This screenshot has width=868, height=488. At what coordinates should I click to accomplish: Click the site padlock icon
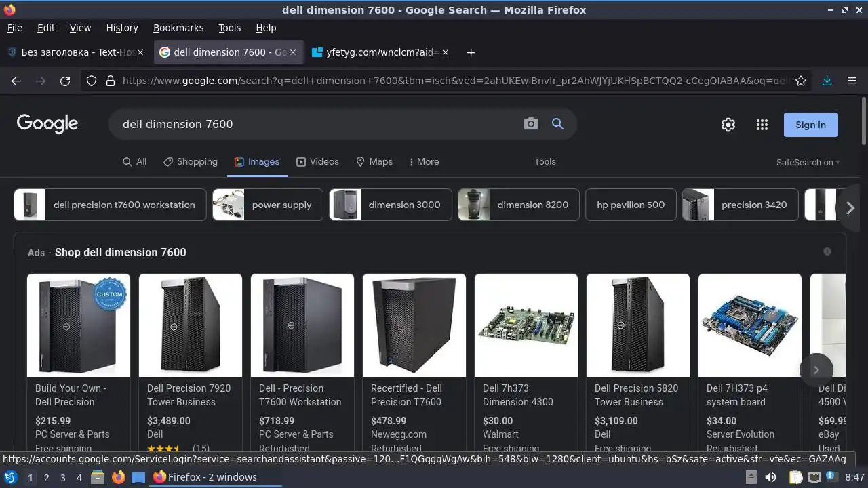(x=111, y=81)
